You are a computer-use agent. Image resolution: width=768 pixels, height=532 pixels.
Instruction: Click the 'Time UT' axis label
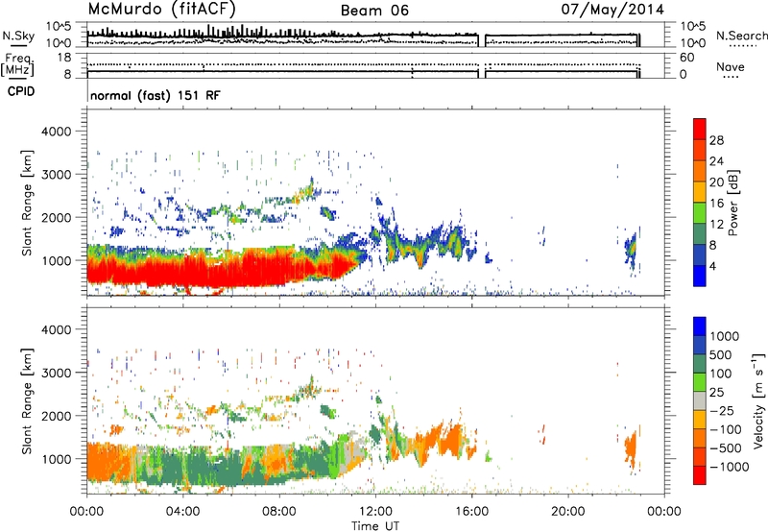(375, 525)
